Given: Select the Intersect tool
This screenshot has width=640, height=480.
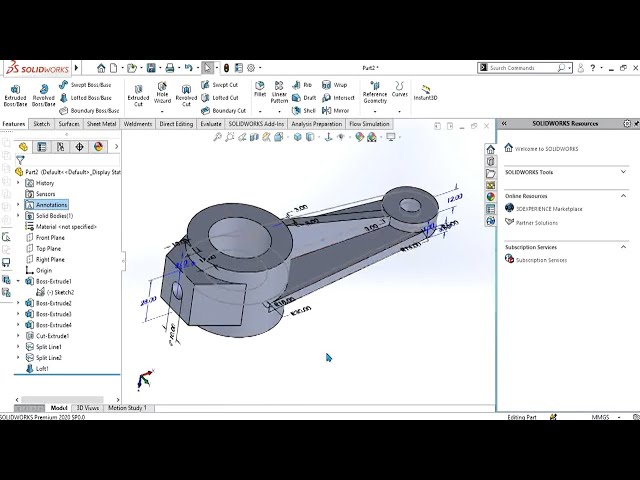Looking at the screenshot, I should [338, 98].
